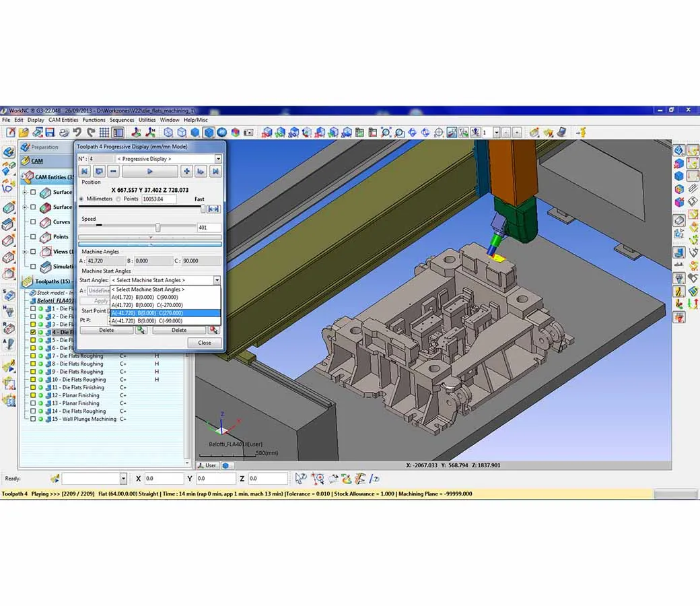
Task: Open the File menu
Action: [6, 120]
